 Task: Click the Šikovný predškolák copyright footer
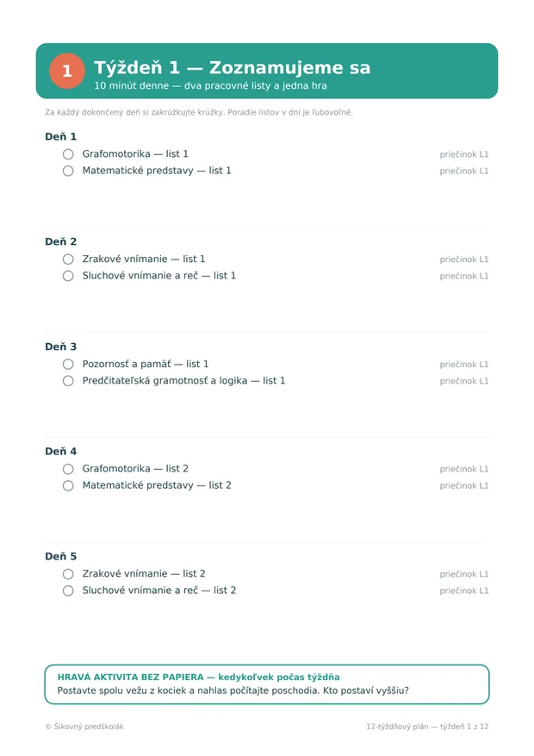[84, 727]
